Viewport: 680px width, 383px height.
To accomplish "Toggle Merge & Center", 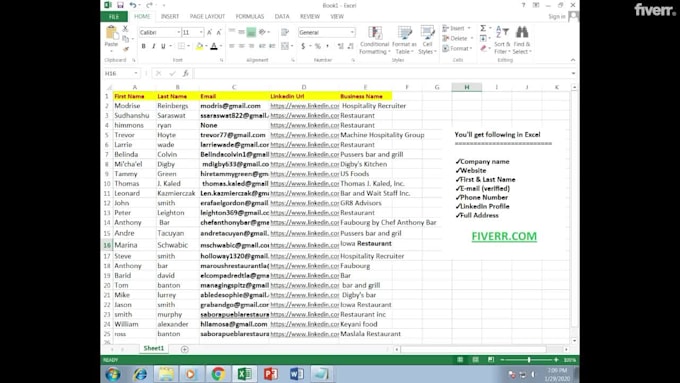I will click(x=285, y=46).
